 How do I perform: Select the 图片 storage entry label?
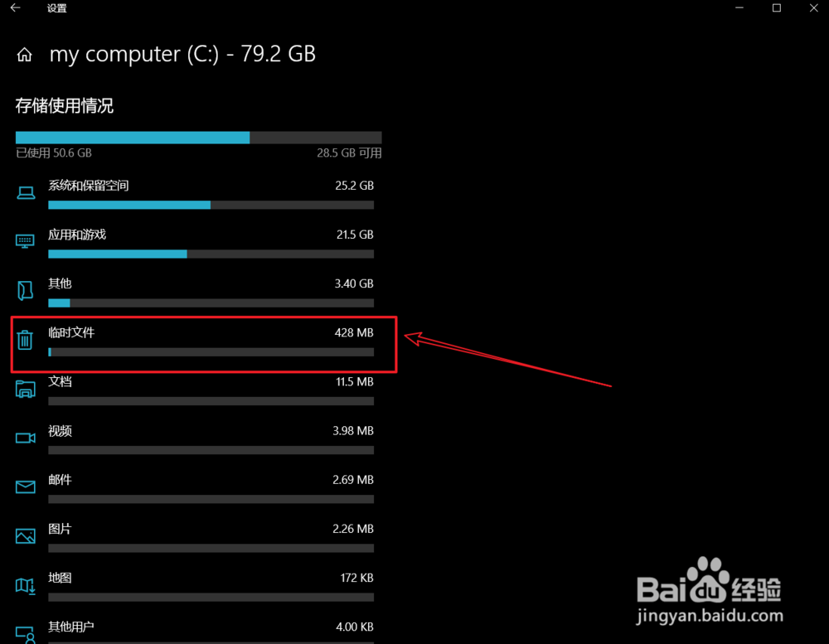61,529
